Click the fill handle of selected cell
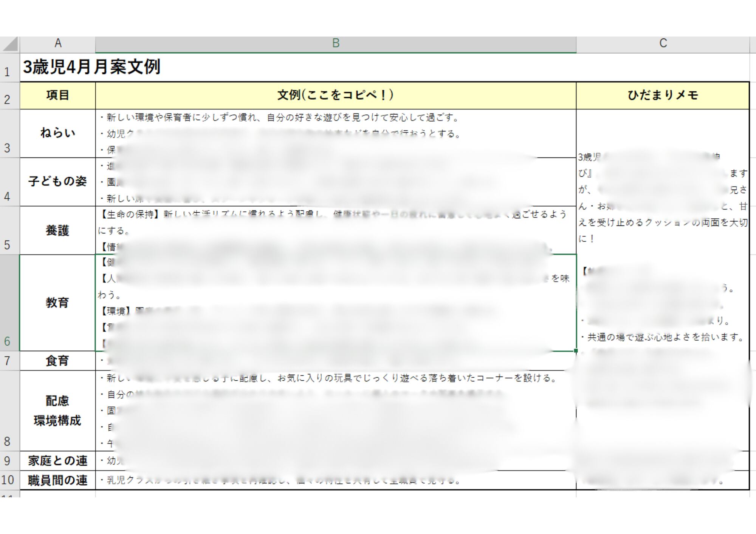The height and width of the screenshot is (534, 756). pyautogui.click(x=576, y=351)
